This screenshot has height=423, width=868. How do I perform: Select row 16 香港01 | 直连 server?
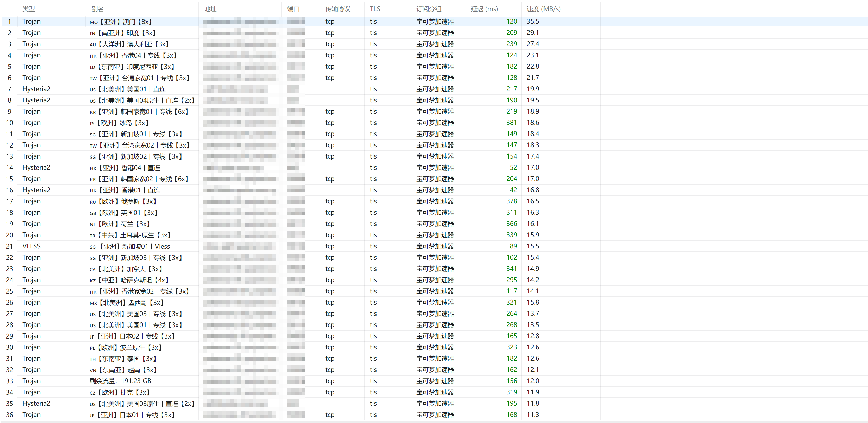pyautogui.click(x=434, y=190)
